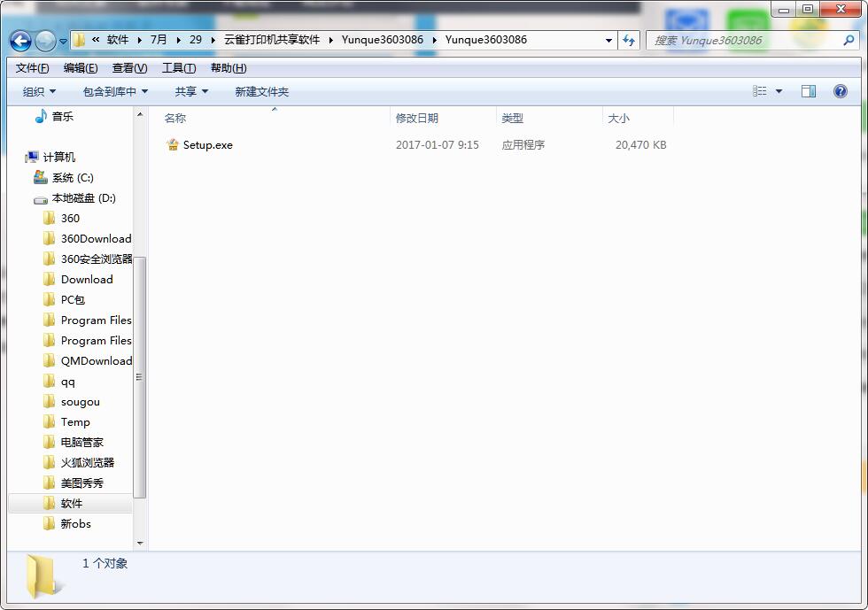Click the search magnifier icon
The image size is (868, 610).
[x=849, y=41]
